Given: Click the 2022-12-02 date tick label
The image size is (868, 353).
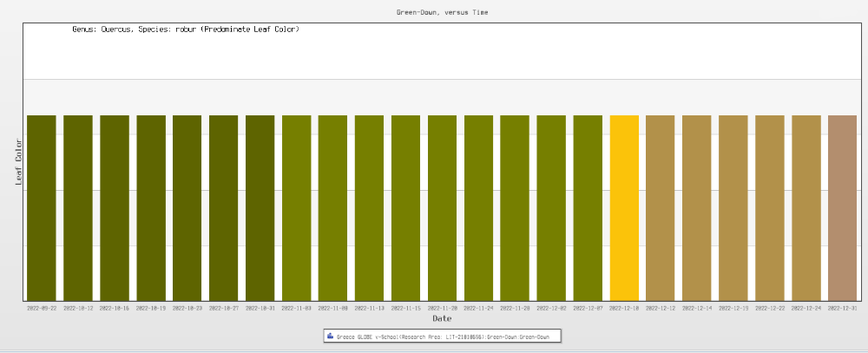Looking at the screenshot, I should [x=551, y=307].
